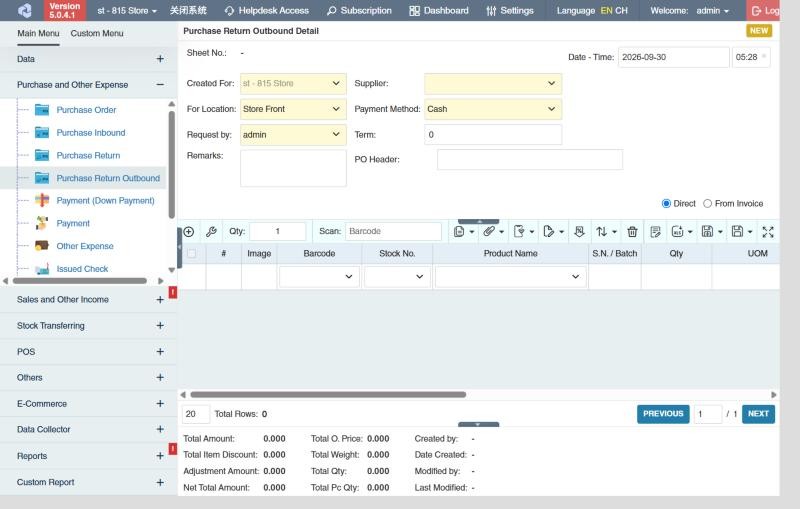Expand the Data menu section
This screenshot has height=509, width=800.
coord(160,59)
